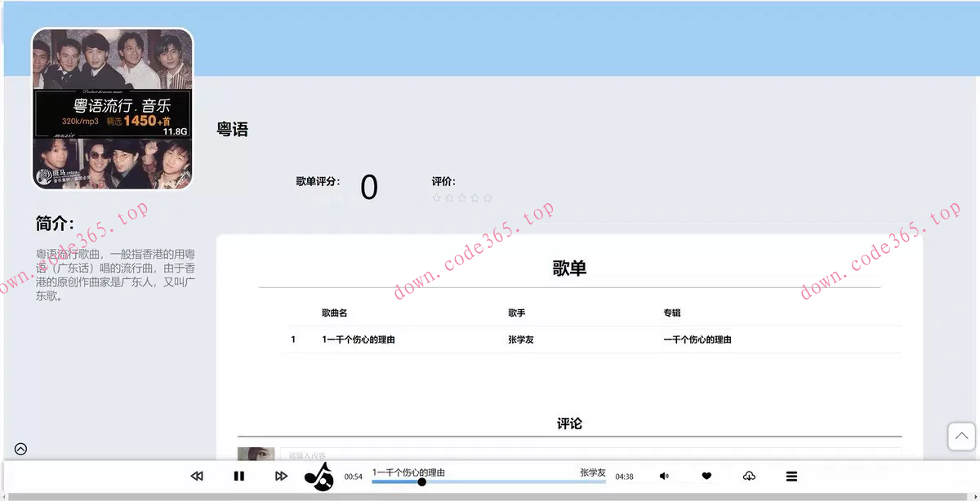The image size is (980, 501).
Task: Open singer 张学友 from the song list
Action: pos(520,339)
